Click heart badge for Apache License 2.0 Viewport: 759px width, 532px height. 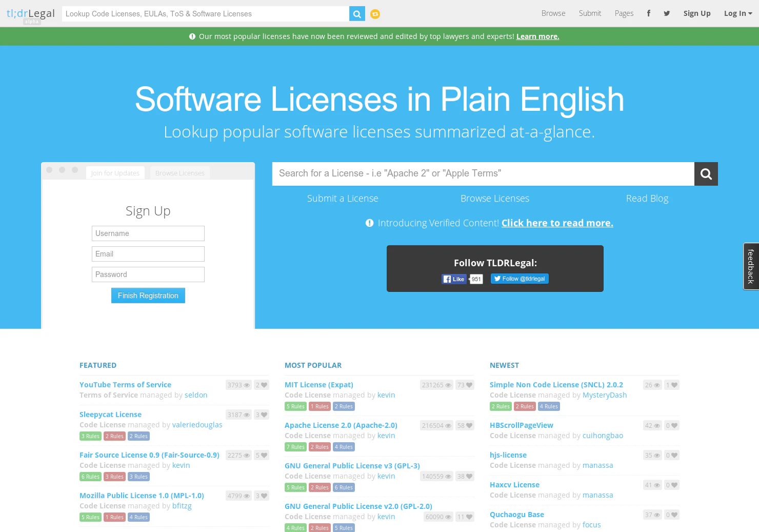[465, 425]
